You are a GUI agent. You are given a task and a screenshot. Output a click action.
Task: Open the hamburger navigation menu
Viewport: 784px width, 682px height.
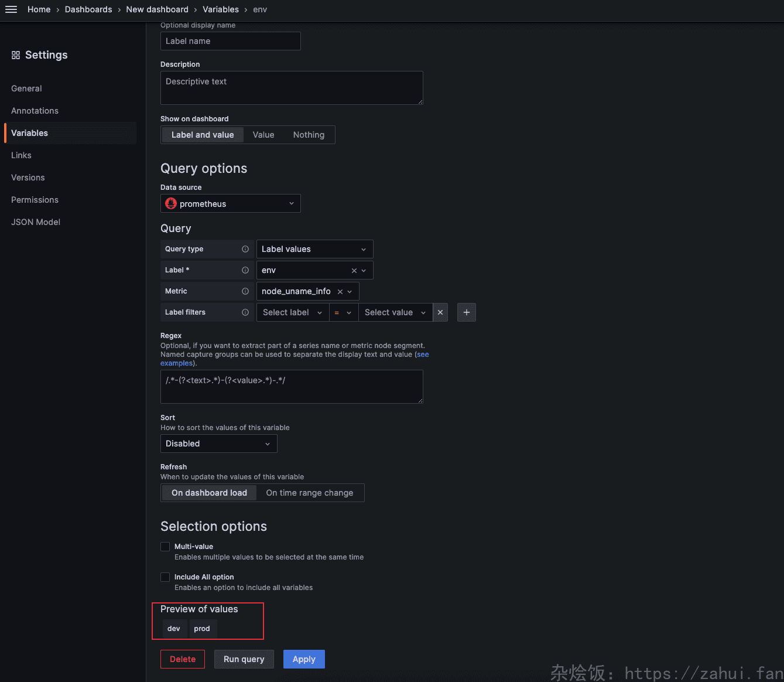click(x=11, y=9)
